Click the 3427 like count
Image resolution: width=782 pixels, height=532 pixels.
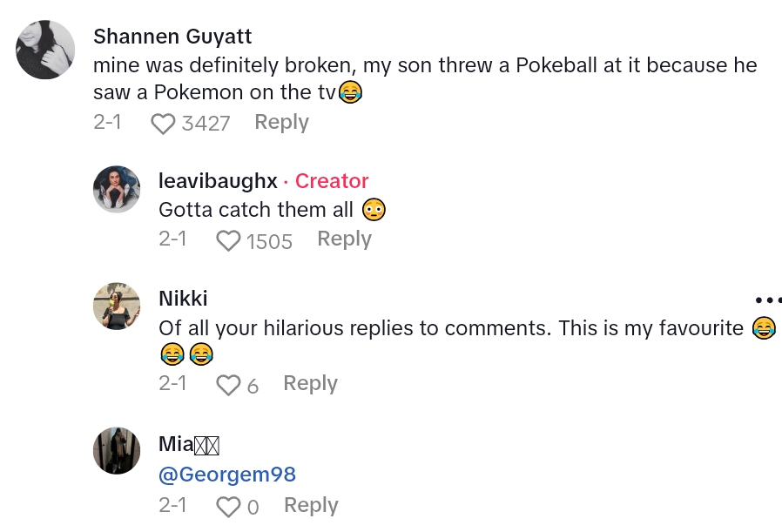point(206,124)
